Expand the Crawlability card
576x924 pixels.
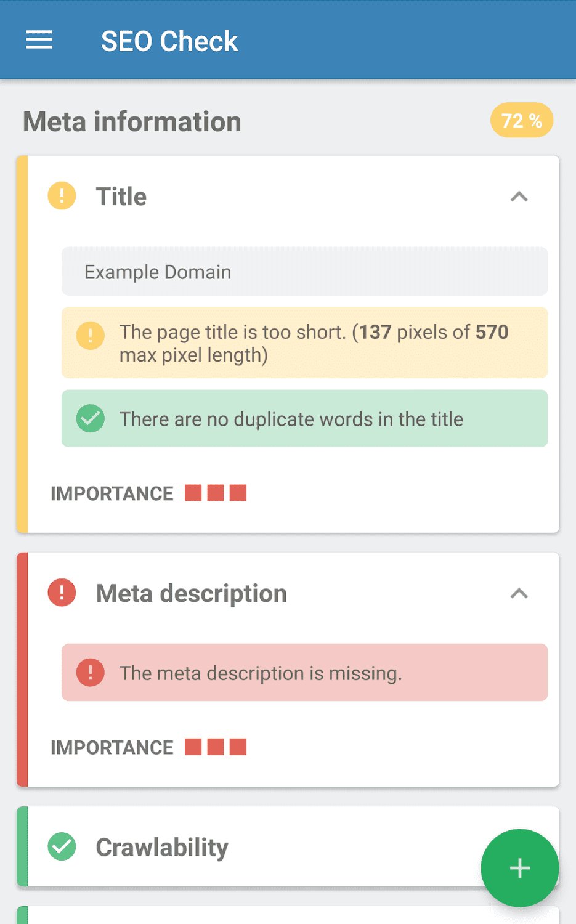[246, 847]
